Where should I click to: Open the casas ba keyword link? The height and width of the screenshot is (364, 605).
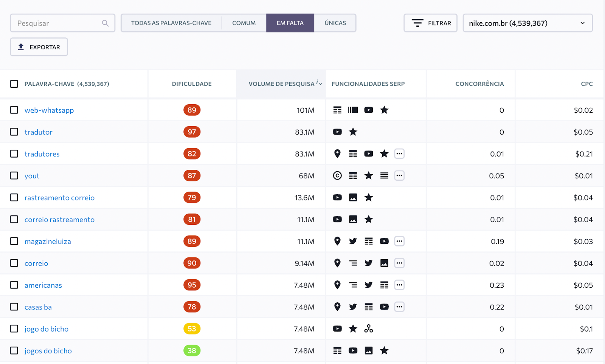(x=38, y=307)
